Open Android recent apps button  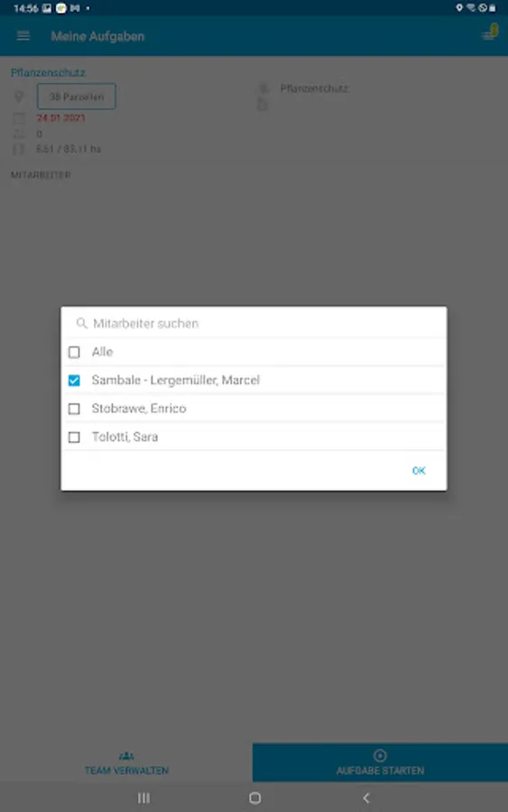143,798
